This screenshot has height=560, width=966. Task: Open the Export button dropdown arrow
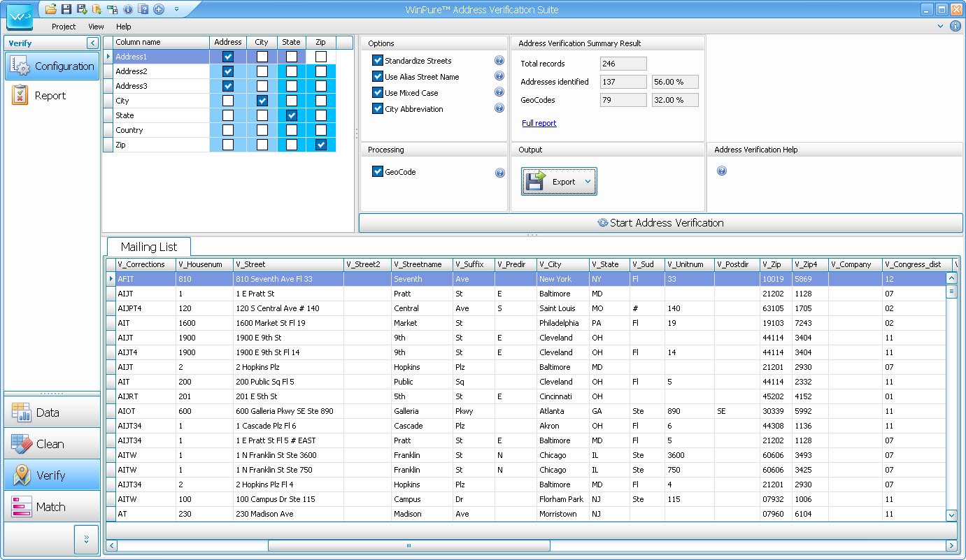(588, 182)
